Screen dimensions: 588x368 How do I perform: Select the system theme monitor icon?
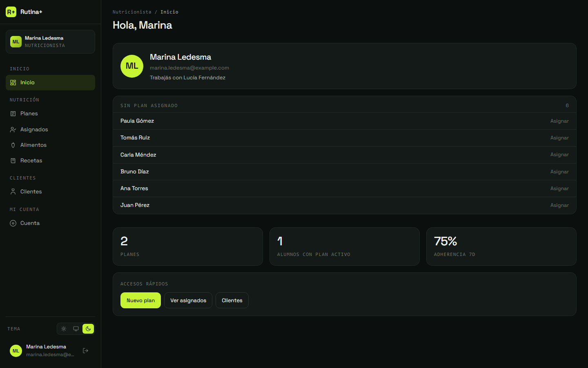[76, 329]
